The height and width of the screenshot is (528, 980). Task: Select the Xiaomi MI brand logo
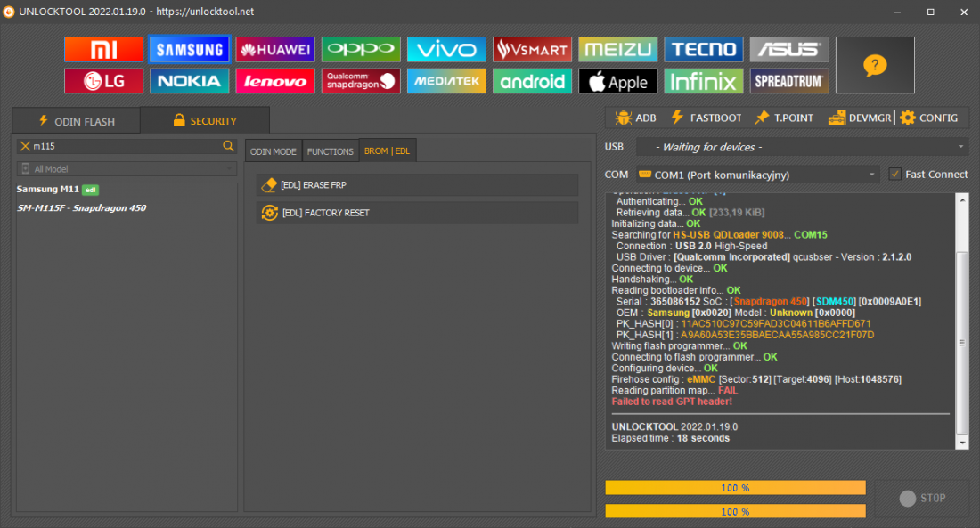[103, 49]
